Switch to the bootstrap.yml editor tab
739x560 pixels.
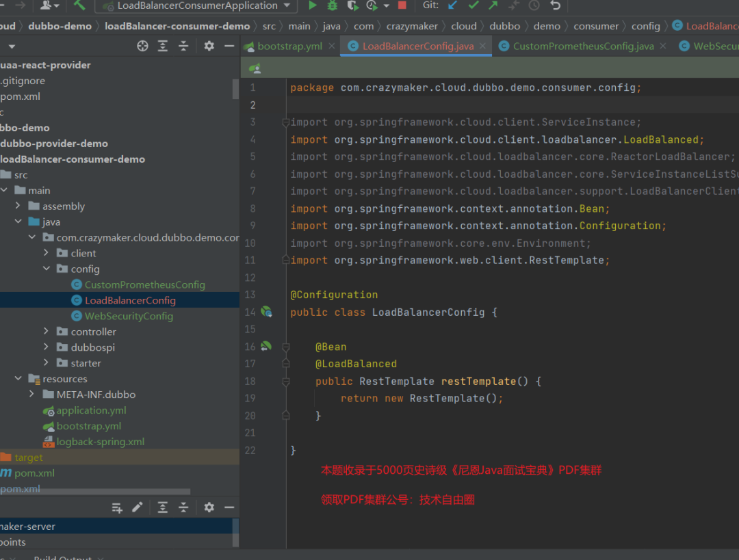pyautogui.click(x=289, y=46)
